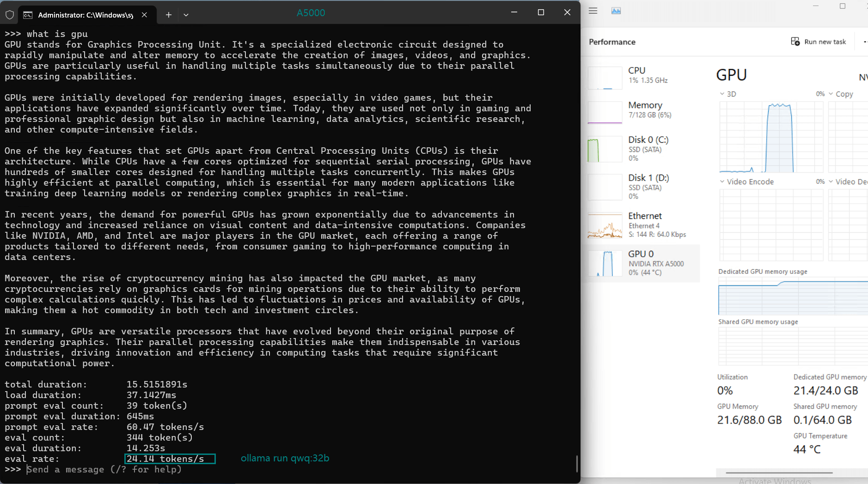Click the prompt eval rate 60.47 tokens/s

(165, 427)
